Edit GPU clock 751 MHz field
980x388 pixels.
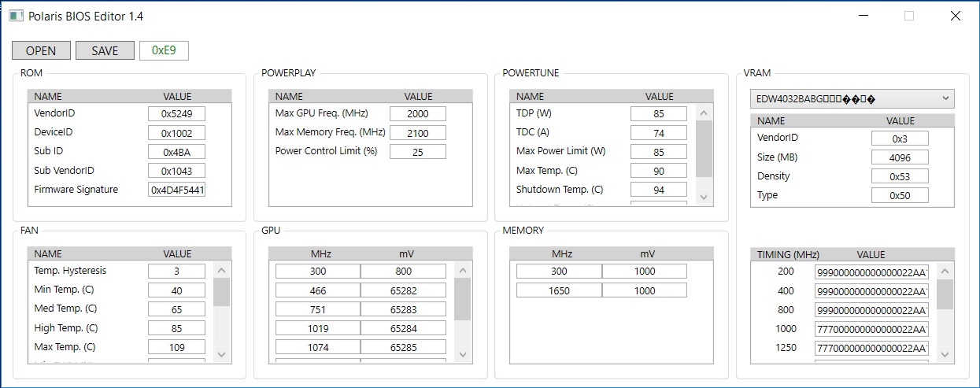click(318, 309)
